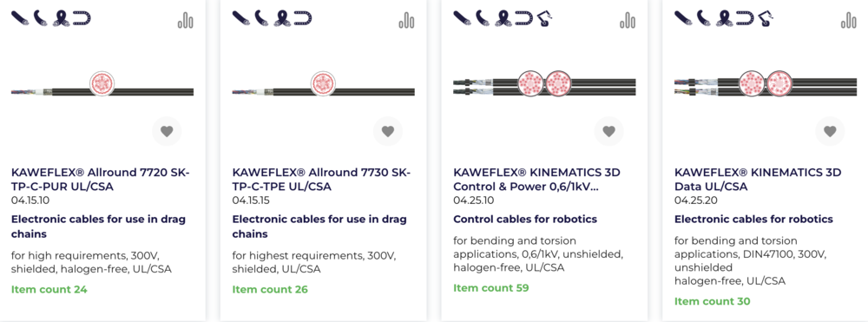Screen dimensions: 868x322
Task: Click robot arm icon on Control & Power card
Action: click(544, 19)
